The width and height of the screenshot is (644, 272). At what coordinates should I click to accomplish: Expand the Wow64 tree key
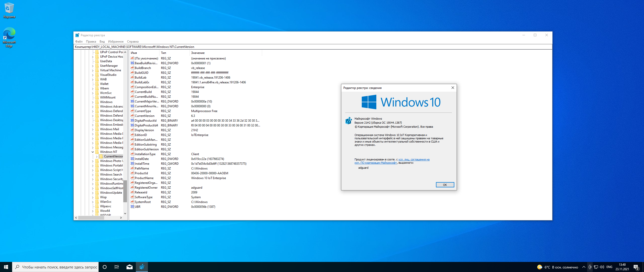pos(93,211)
